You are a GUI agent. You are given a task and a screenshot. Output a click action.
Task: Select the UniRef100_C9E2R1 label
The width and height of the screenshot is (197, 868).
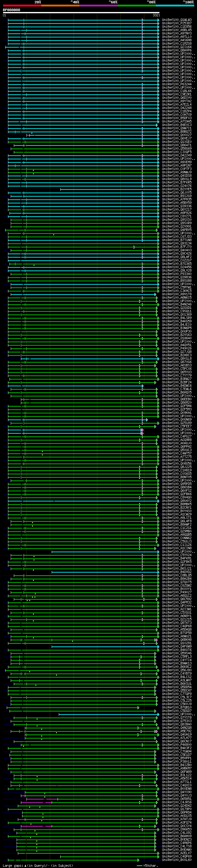177,94
